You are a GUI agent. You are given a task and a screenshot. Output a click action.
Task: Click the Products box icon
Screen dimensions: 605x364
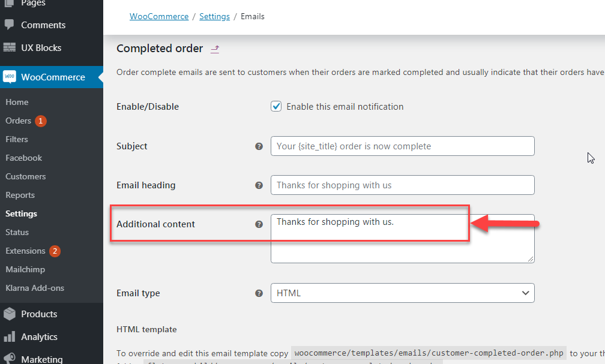coord(9,314)
